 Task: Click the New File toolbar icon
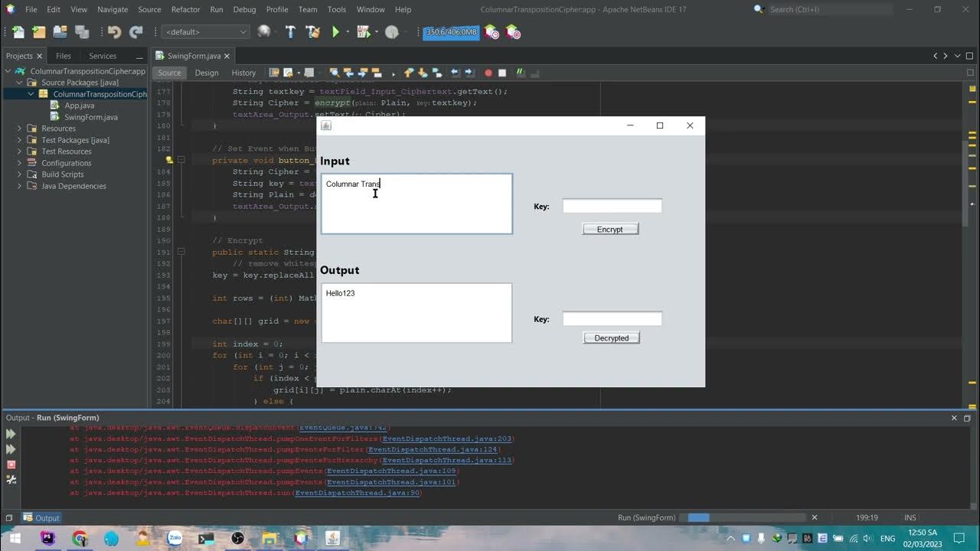[18, 32]
